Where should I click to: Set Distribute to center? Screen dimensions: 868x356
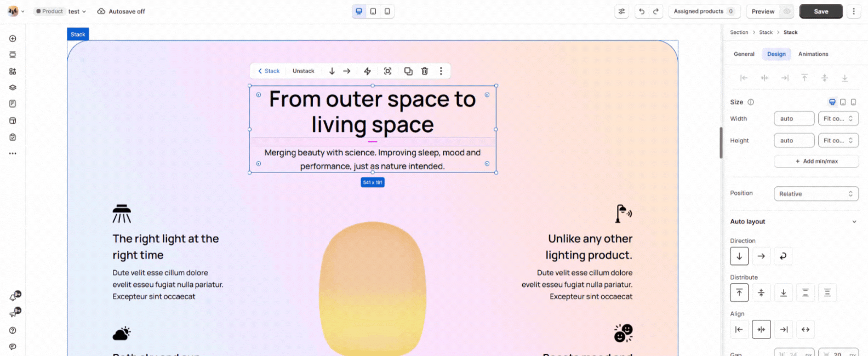click(x=761, y=292)
